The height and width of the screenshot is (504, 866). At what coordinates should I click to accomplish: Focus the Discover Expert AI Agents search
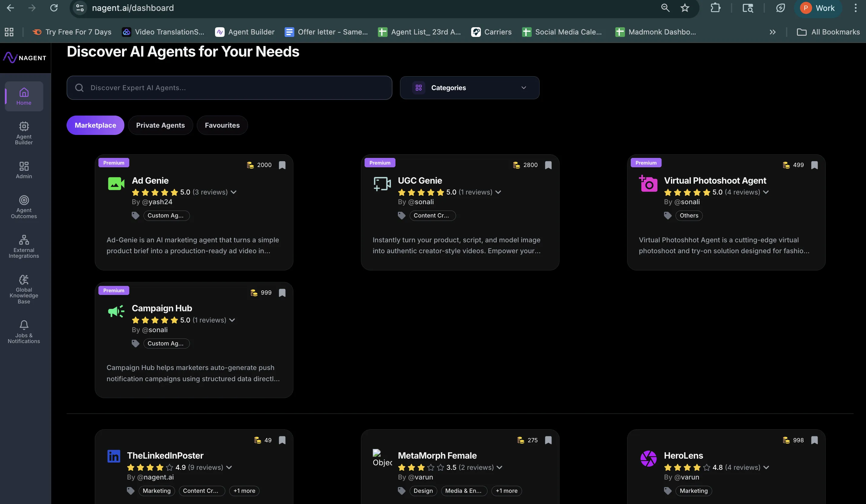point(229,88)
